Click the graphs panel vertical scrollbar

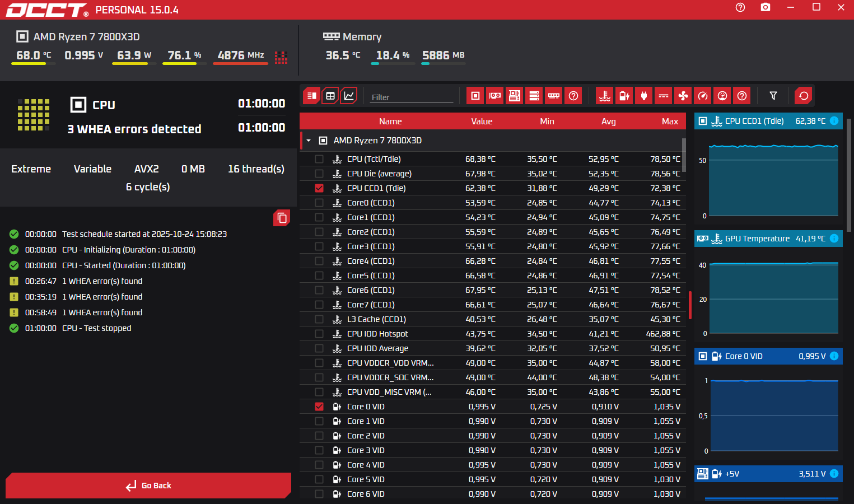click(850, 175)
